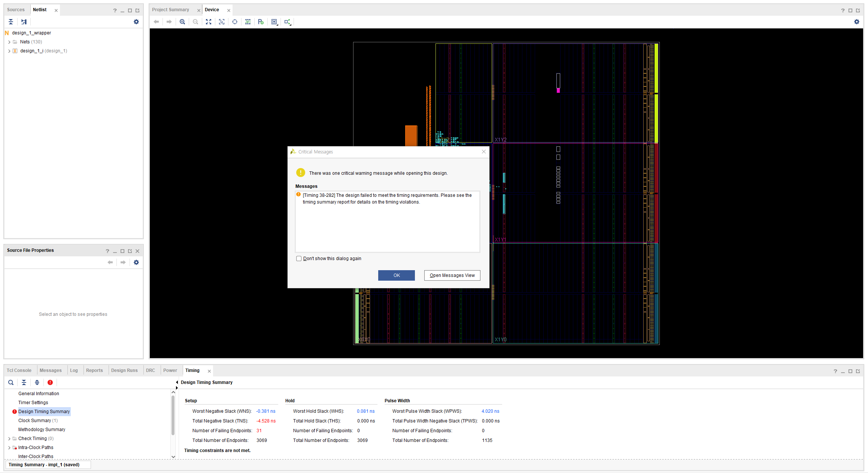Screen dimensions: 868x473
Task: Expand the design_1_i tree node
Action: (9, 51)
